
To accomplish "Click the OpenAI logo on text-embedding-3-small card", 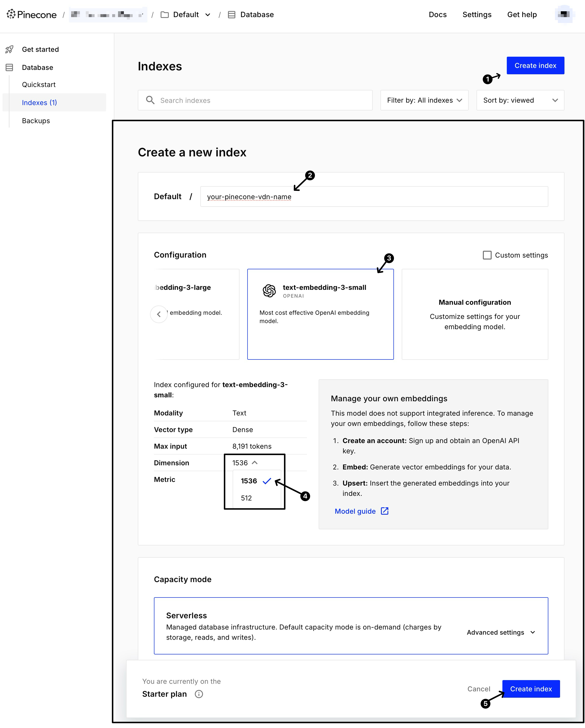I will (x=269, y=291).
